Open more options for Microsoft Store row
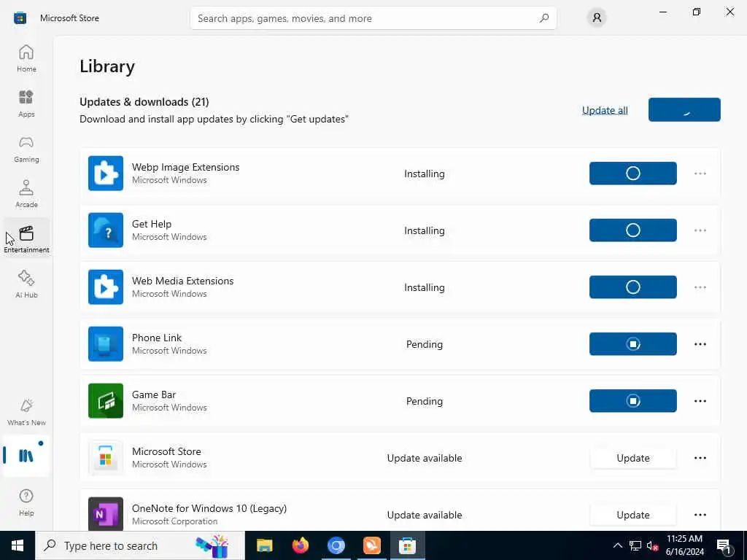Screen dimensions: 747x560 [700, 458]
